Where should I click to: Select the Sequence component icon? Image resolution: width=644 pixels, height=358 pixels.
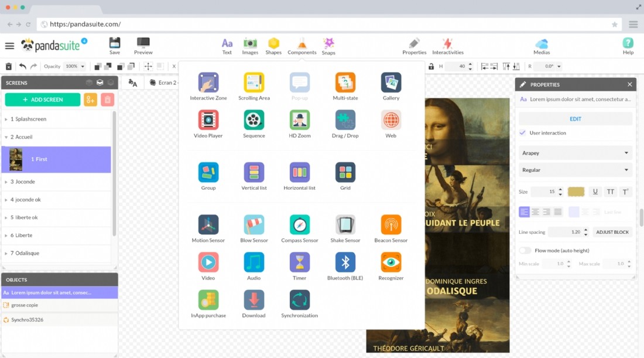click(x=254, y=120)
